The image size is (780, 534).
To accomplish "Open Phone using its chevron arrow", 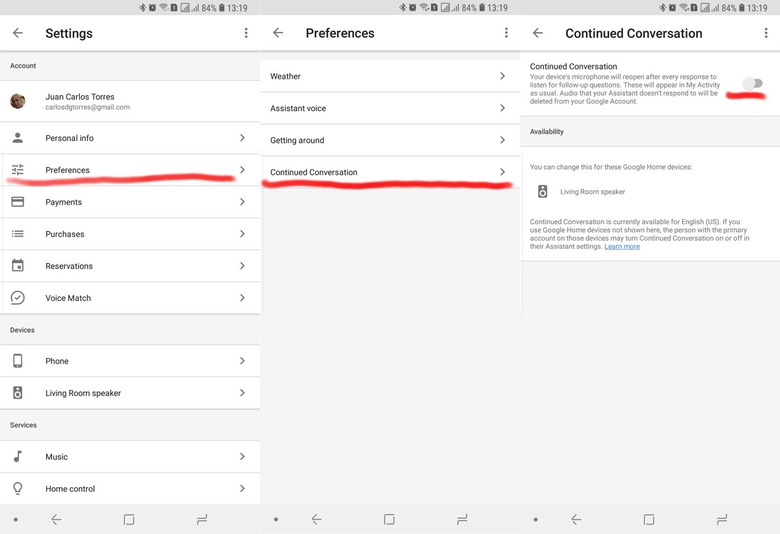I will tap(242, 360).
